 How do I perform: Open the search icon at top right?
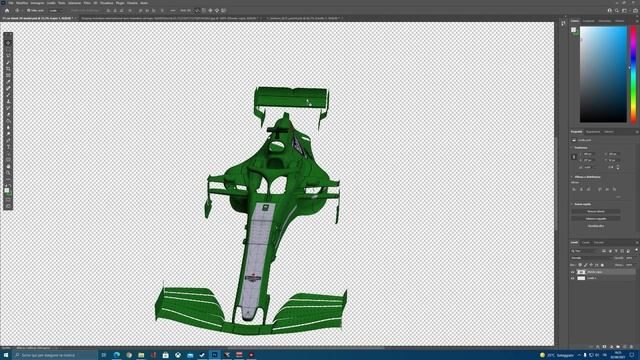coord(617,11)
